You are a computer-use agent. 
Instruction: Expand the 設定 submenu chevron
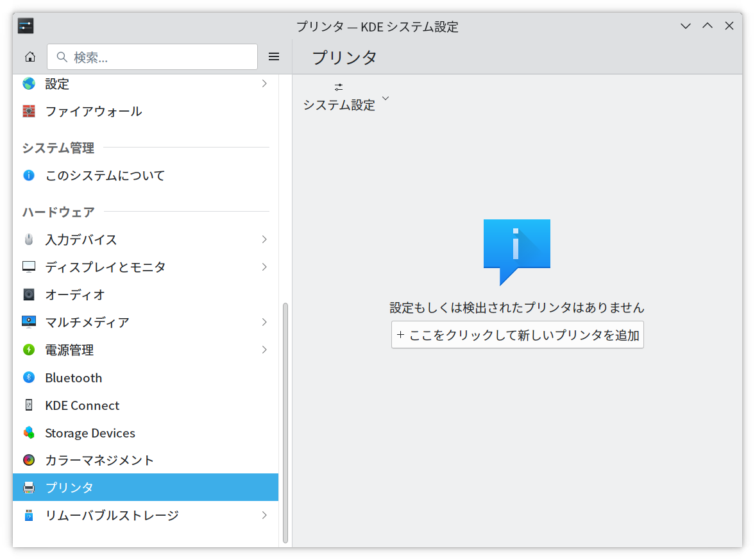(x=264, y=84)
